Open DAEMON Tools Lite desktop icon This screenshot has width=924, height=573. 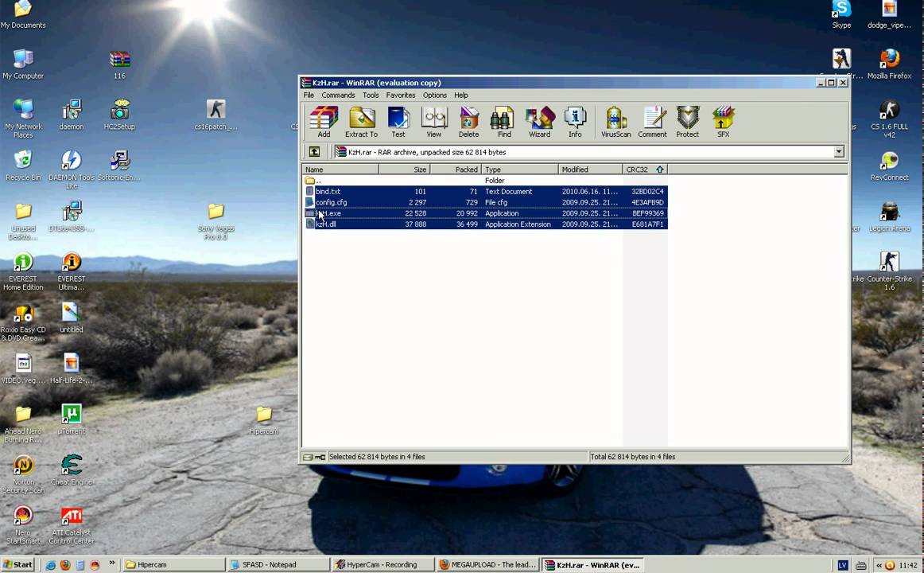coord(72,170)
